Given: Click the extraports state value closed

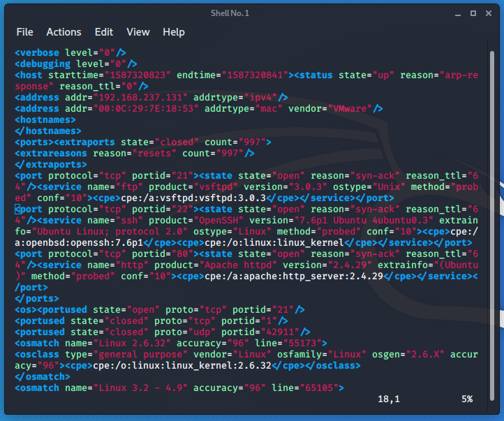Looking at the screenshot, I should tap(177, 142).
